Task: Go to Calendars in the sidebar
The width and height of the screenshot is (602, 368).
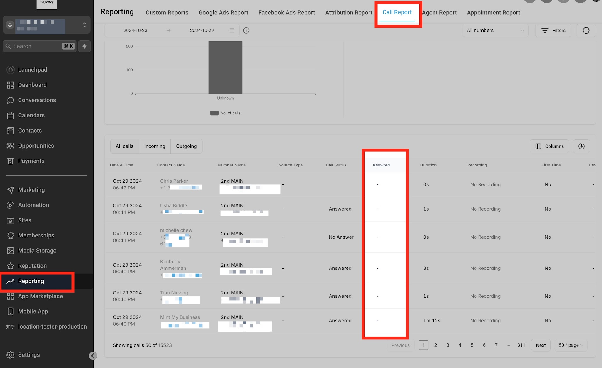Action: pyautogui.click(x=31, y=115)
